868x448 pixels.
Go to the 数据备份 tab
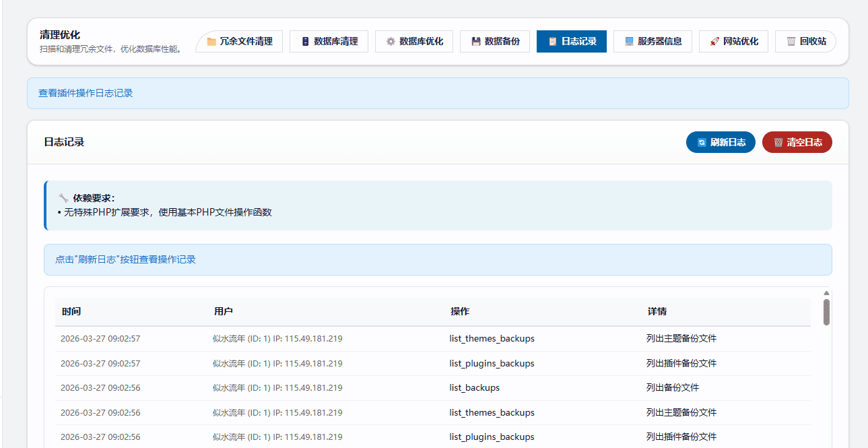[x=495, y=42]
